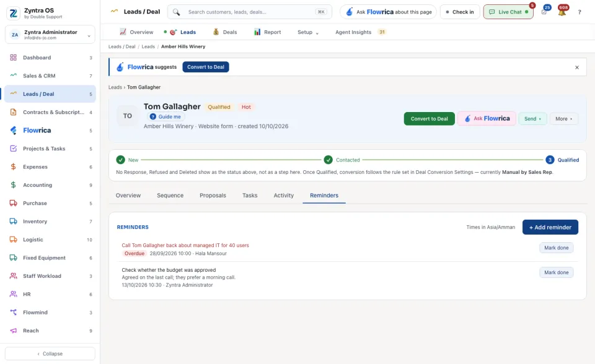The height and width of the screenshot is (364, 595).
Task: Click the pink Ask Flowrica button
Action: pos(487,119)
